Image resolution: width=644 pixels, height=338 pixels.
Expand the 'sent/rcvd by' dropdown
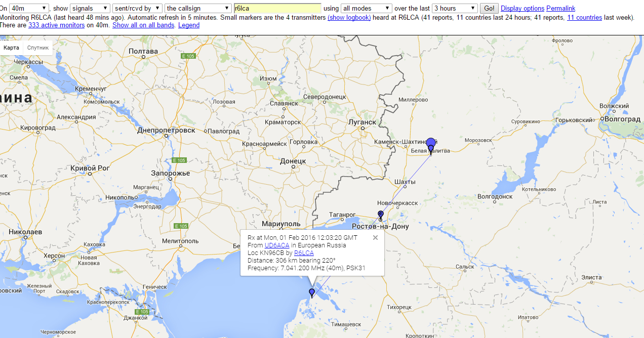tap(137, 8)
